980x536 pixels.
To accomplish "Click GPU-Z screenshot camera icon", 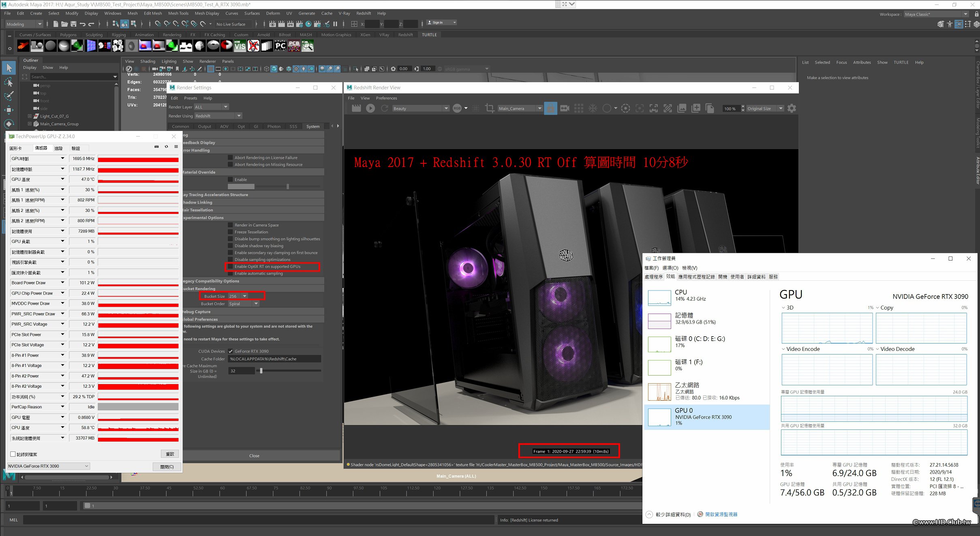I will [x=156, y=147].
